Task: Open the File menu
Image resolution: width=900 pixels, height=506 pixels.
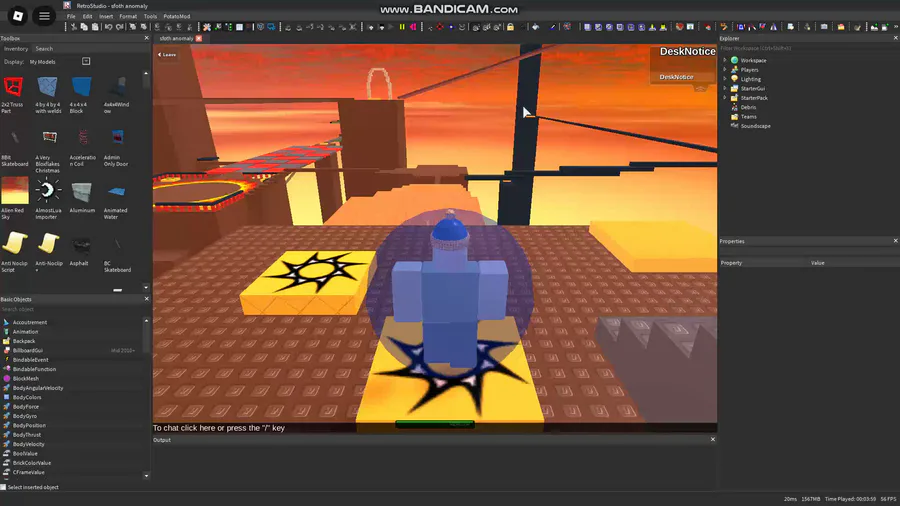Action: coord(71,17)
